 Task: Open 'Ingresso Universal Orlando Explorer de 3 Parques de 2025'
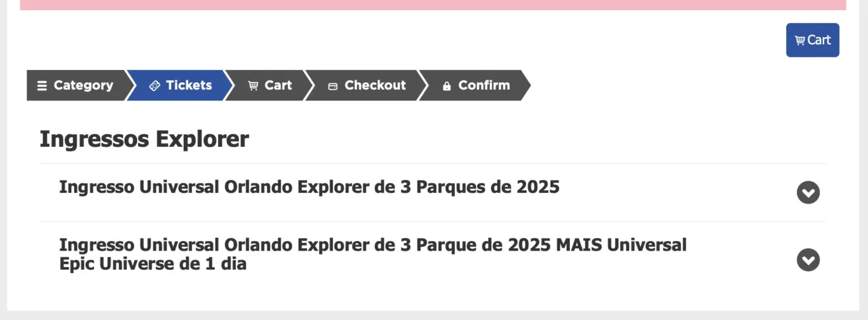(x=309, y=187)
